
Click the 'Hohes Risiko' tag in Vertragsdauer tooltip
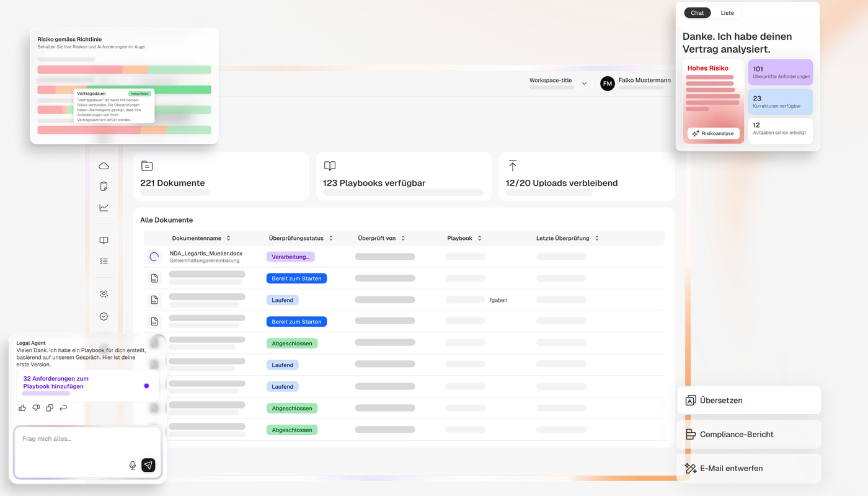(140, 94)
